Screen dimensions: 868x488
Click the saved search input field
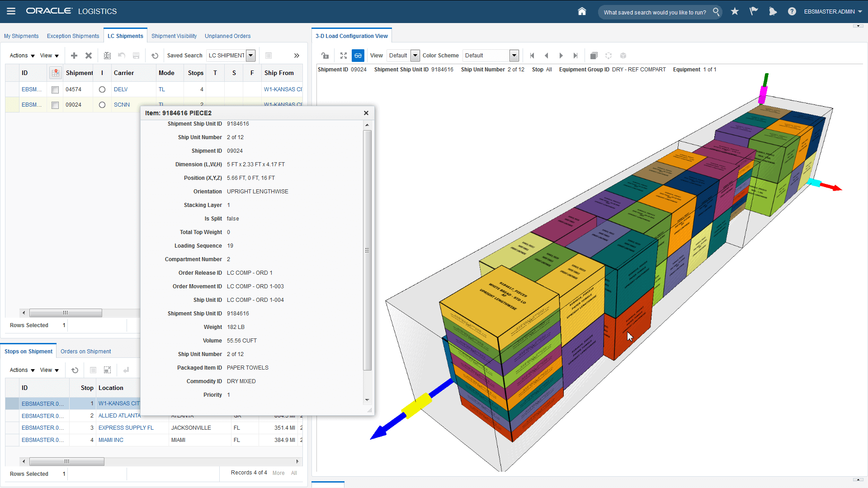(654, 12)
